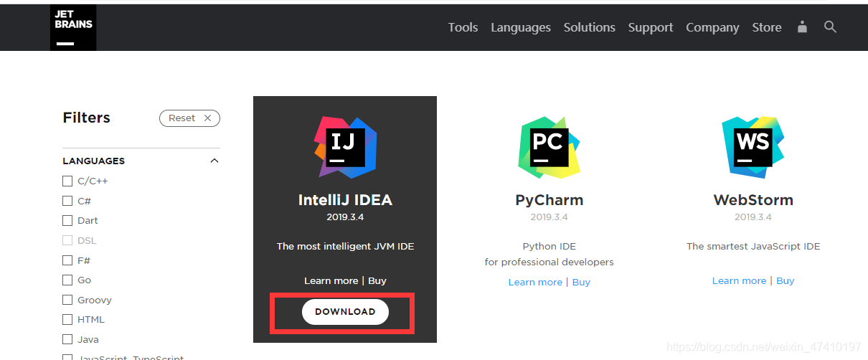Image resolution: width=868 pixels, height=360 pixels.
Task: Click the WebStorm product logo
Action: click(x=753, y=147)
